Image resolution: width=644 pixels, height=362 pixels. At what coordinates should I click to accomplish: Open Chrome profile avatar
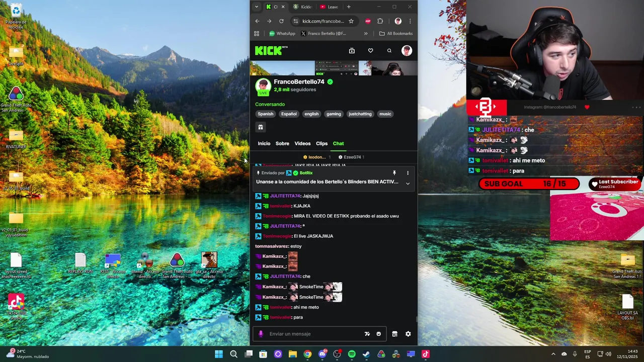[398, 21]
